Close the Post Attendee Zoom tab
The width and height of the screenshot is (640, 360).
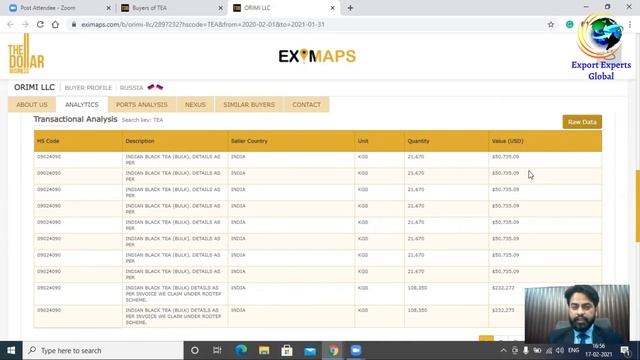click(108, 8)
